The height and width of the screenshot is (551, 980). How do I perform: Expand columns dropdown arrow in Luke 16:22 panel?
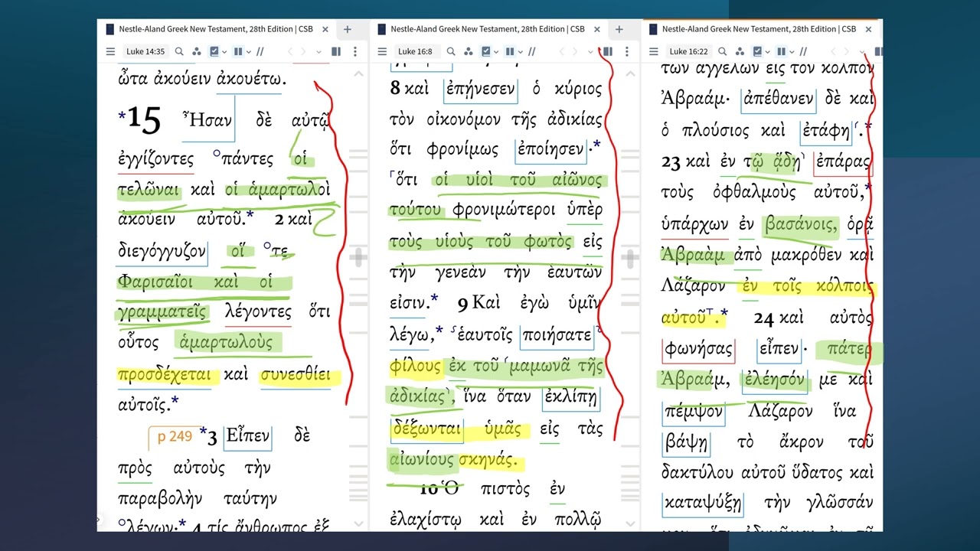[x=790, y=52]
